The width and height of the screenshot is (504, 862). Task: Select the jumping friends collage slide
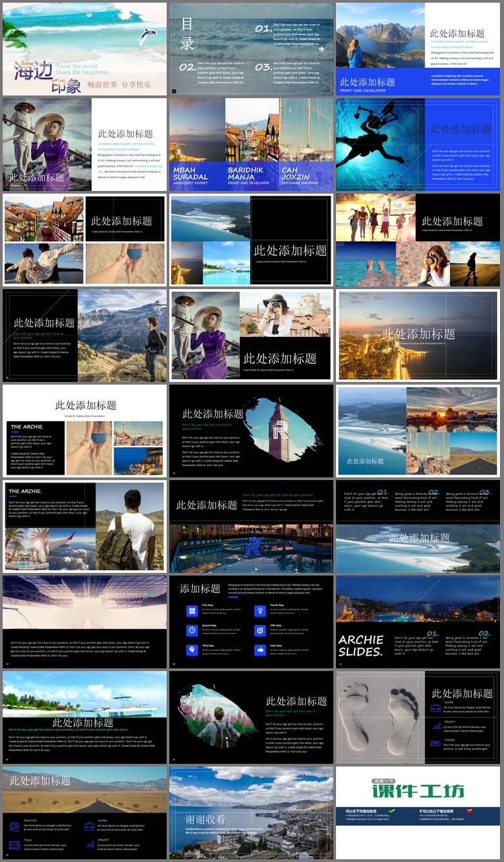(418, 240)
